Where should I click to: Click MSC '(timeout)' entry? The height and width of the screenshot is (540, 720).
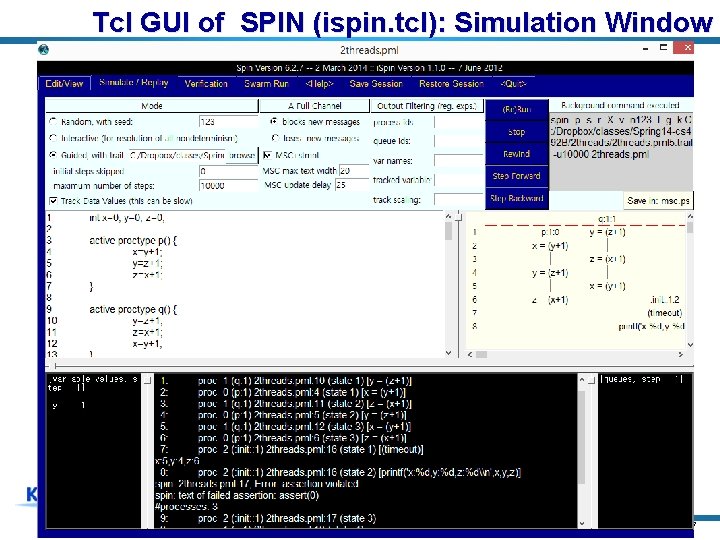(664, 313)
